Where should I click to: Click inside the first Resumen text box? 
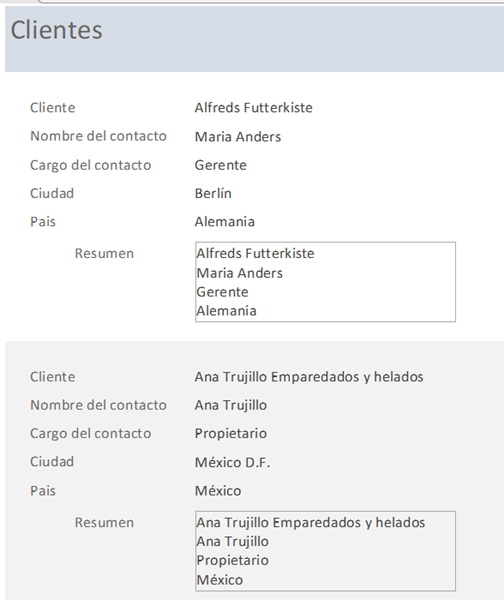click(325, 282)
